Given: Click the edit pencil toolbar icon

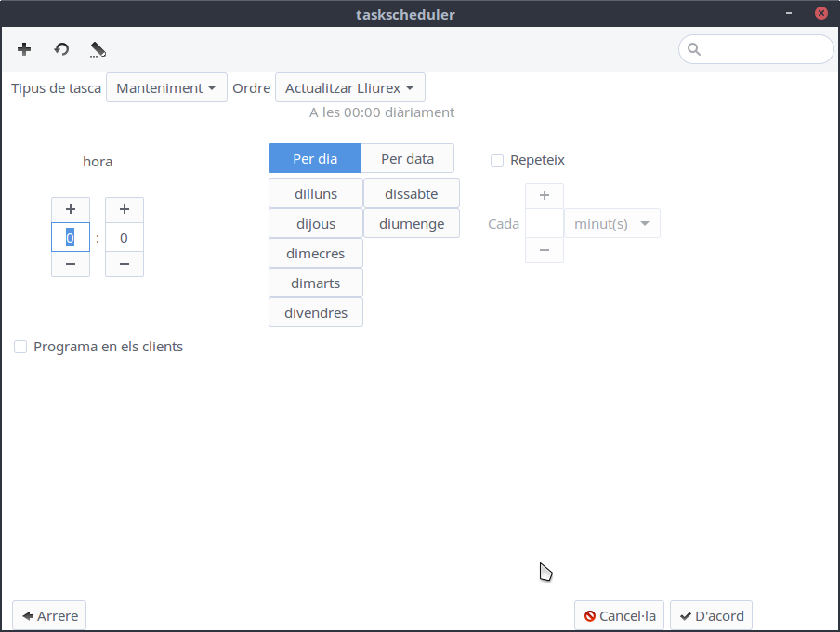Looking at the screenshot, I should pyautogui.click(x=98, y=49).
